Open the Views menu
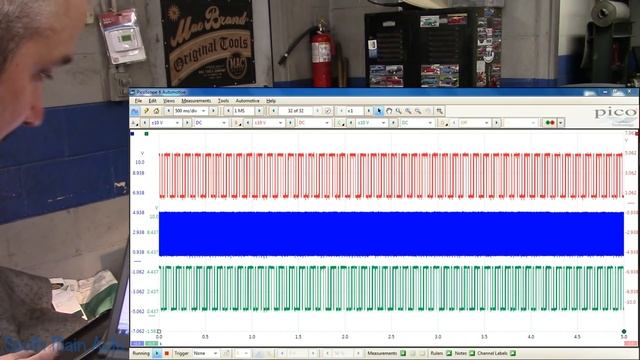Viewport: 640px width, 360px height. 169,101
